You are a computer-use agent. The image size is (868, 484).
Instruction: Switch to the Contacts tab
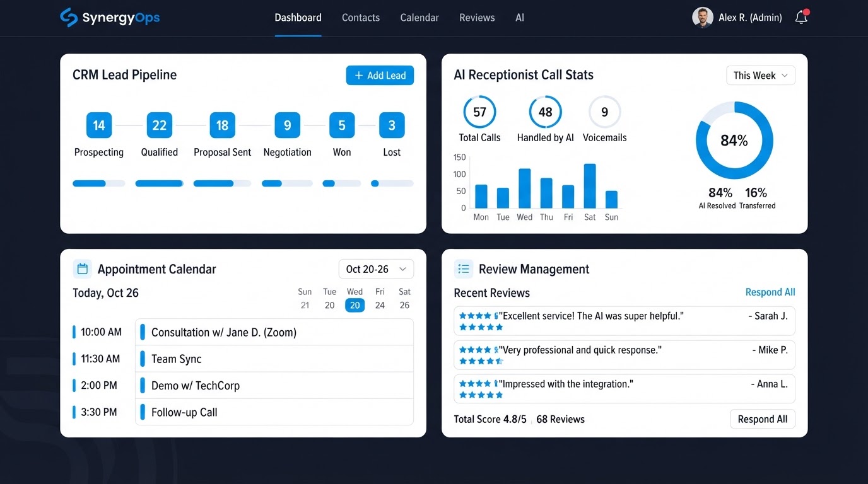(x=361, y=18)
